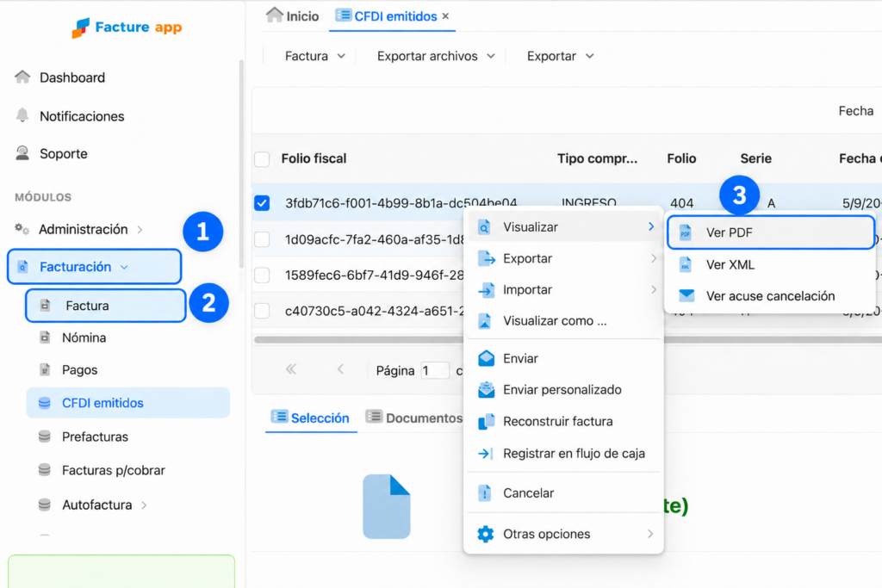This screenshot has width=882, height=588.
Task: Click the Nómina document icon
Action: click(45, 337)
